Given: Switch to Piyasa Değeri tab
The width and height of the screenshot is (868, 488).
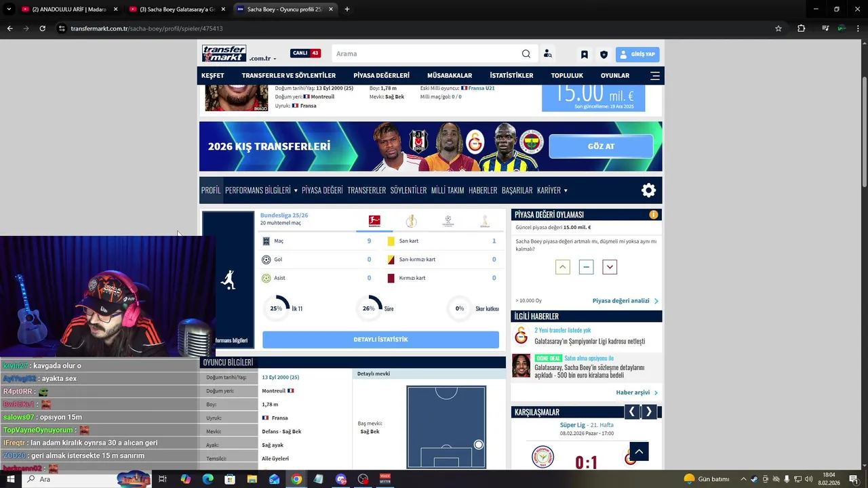Looking at the screenshot, I should pos(322,190).
